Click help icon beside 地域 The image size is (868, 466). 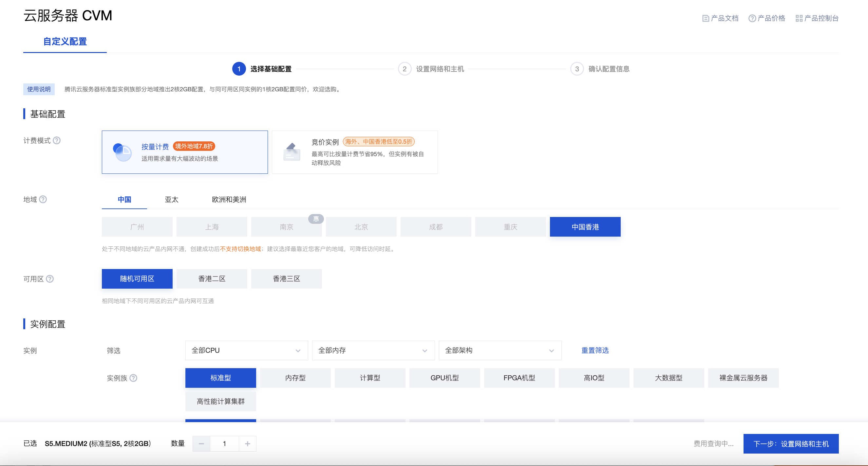[x=43, y=199]
